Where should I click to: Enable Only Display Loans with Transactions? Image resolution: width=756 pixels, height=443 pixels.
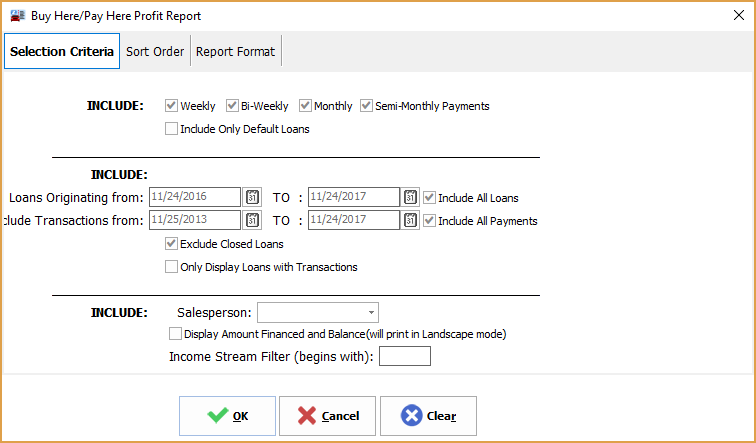point(171,267)
